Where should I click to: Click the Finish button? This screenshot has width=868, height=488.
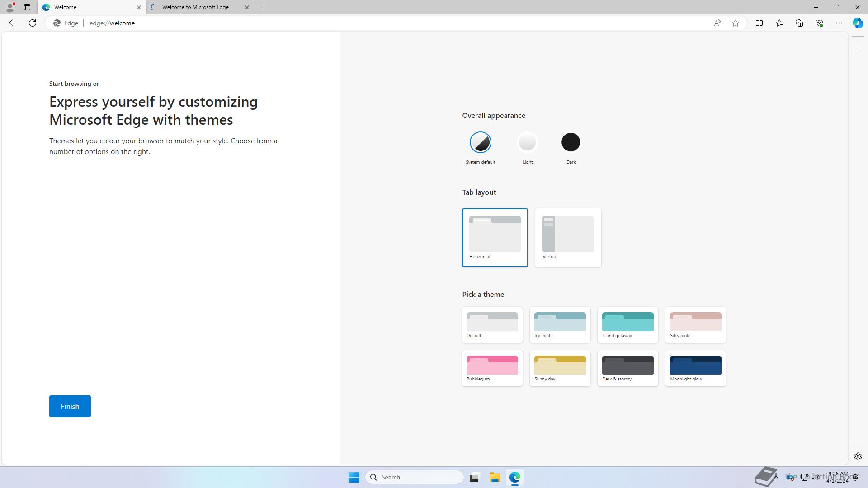tap(70, 406)
